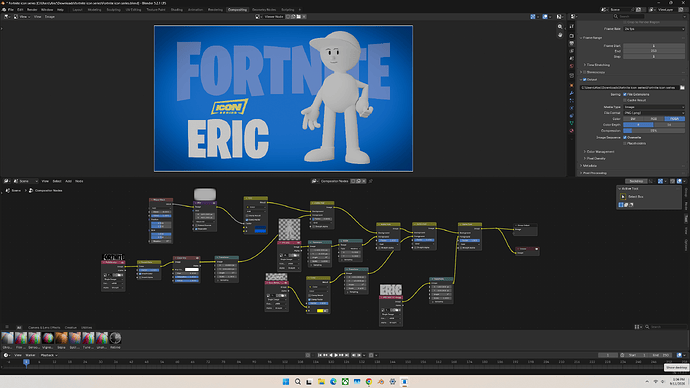Switch to the Shading workspace tab
This screenshot has height=388, width=690.
pyautogui.click(x=176, y=10)
